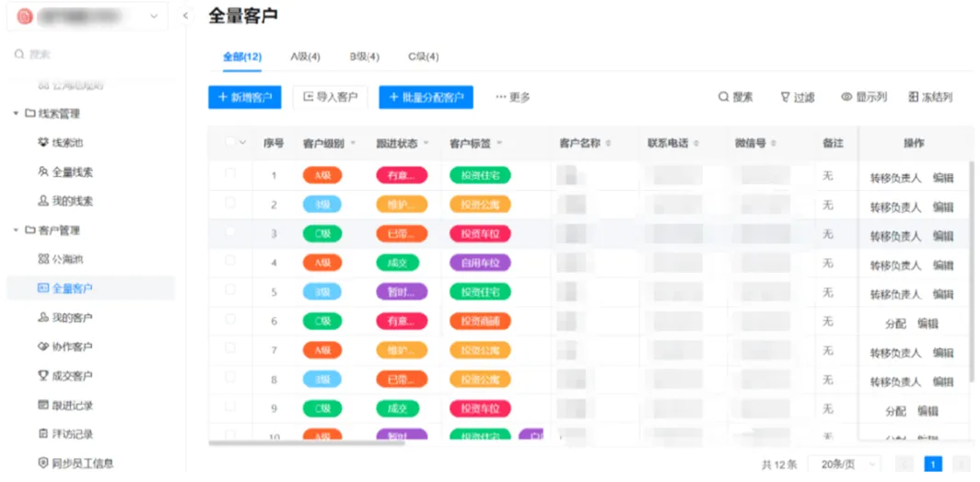Viewport: 980px width, 482px height.
Task: Click the 导入客户 button
Action: click(x=330, y=97)
